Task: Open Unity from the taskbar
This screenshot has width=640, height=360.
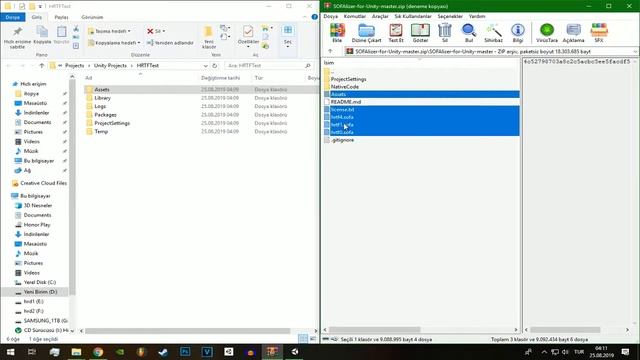Action: pos(295,352)
